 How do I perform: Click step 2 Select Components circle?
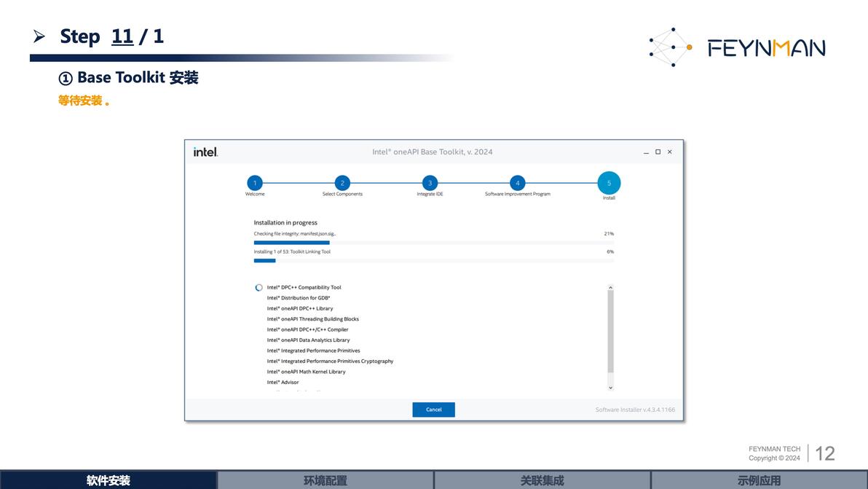point(342,183)
